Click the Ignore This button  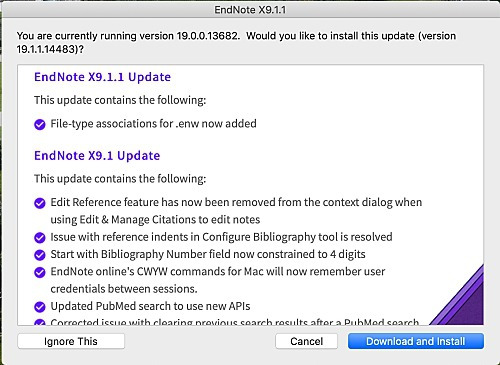point(71,341)
